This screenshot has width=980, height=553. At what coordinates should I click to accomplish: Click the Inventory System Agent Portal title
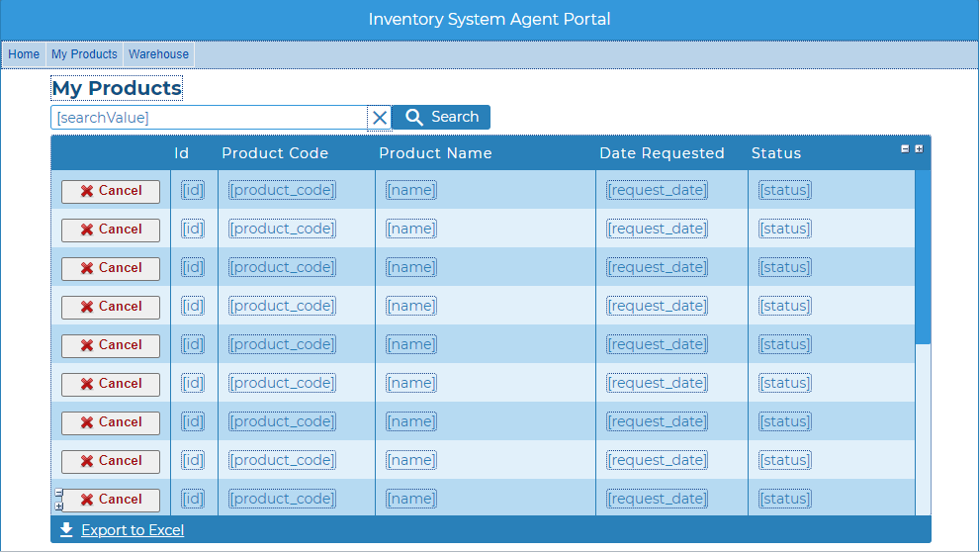coord(490,20)
